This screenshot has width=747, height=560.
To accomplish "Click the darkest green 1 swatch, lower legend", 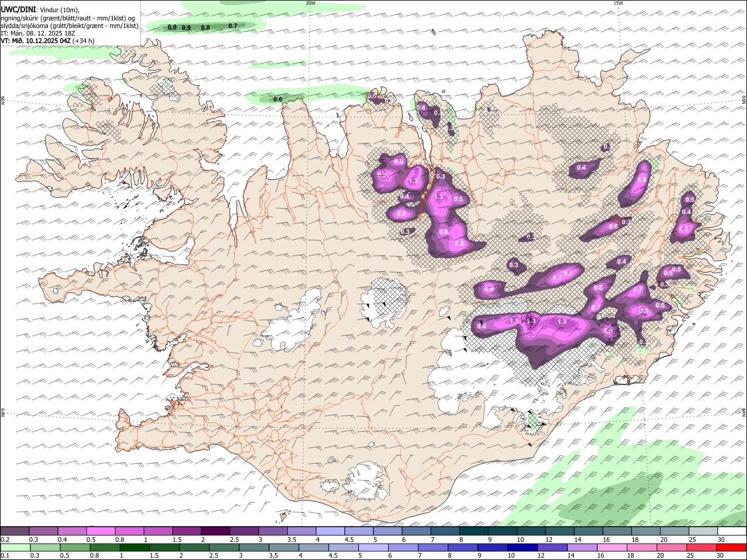I will [135, 547].
